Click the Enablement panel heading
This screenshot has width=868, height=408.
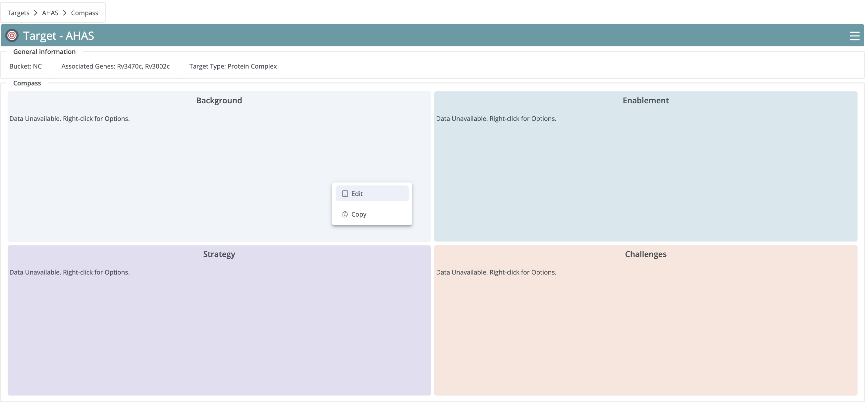point(645,100)
